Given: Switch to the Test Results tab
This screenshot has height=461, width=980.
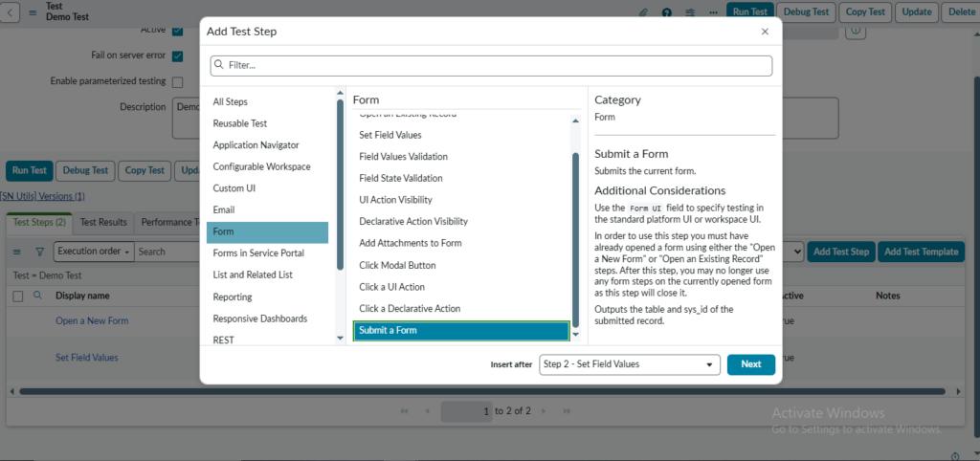Looking at the screenshot, I should (x=103, y=223).
